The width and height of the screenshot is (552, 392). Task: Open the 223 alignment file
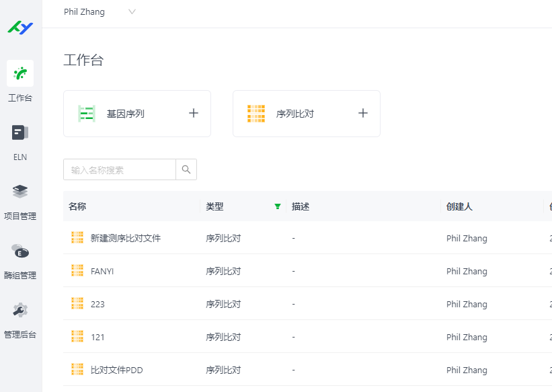click(97, 304)
